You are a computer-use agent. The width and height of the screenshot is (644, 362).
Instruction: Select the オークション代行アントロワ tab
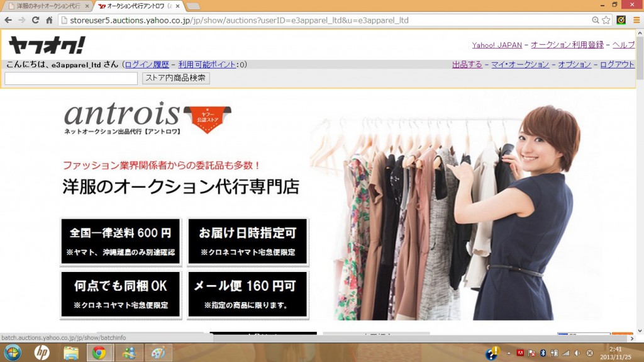tap(139, 6)
